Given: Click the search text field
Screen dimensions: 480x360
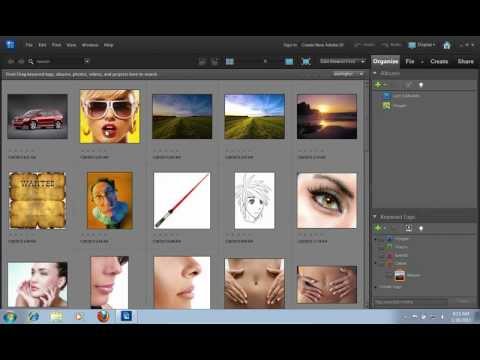Looking at the screenshot, I should (58, 61).
